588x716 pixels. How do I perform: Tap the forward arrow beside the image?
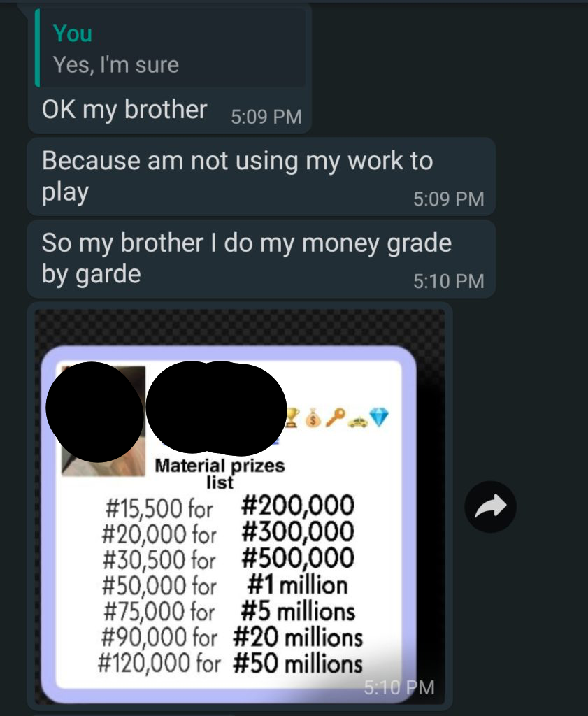click(490, 506)
